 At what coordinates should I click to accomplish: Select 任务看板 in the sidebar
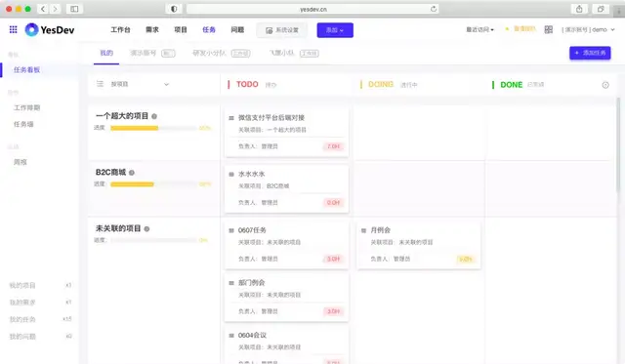coord(26,69)
